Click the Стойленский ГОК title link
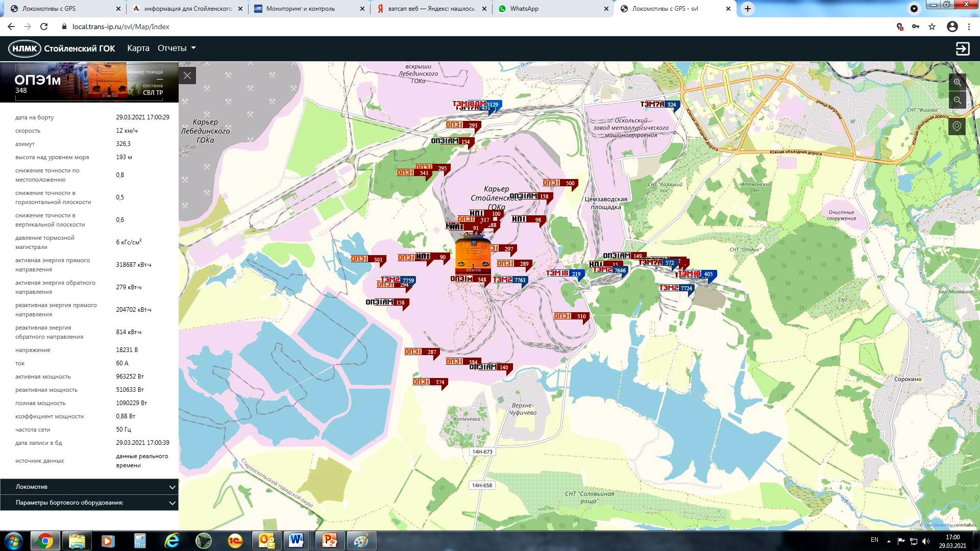 tap(80, 48)
